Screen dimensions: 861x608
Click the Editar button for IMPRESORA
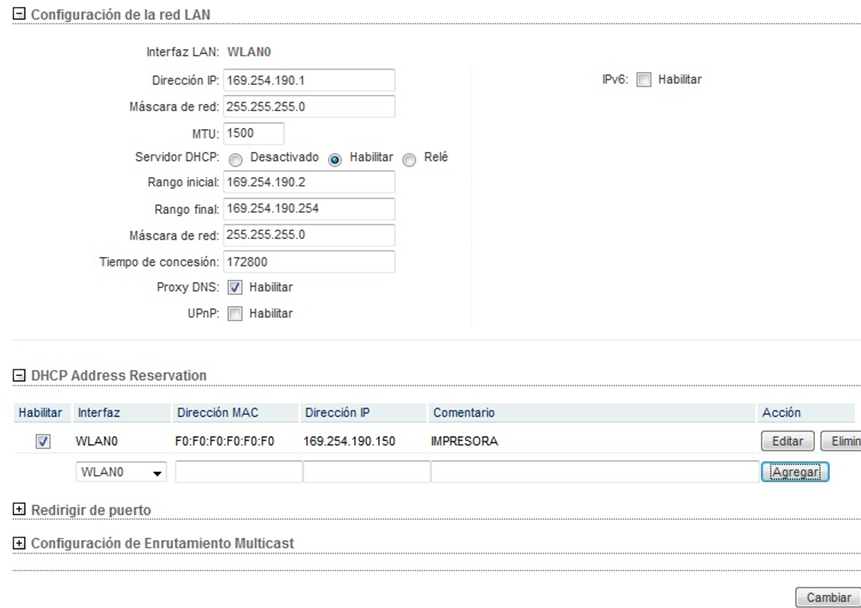[787, 441]
